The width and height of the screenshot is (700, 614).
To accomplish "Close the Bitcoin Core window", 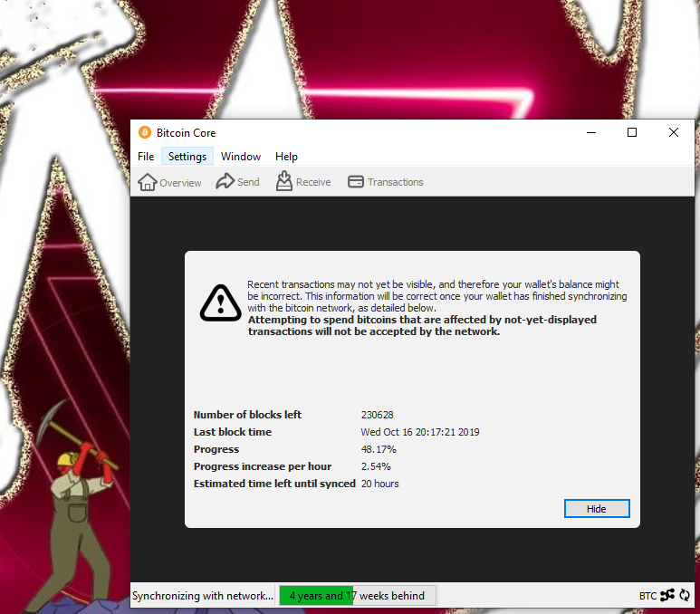I will 673,132.
